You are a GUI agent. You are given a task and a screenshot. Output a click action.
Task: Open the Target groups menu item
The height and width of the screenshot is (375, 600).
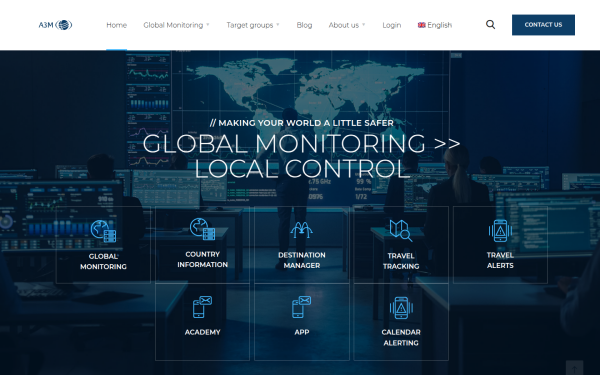click(x=249, y=25)
